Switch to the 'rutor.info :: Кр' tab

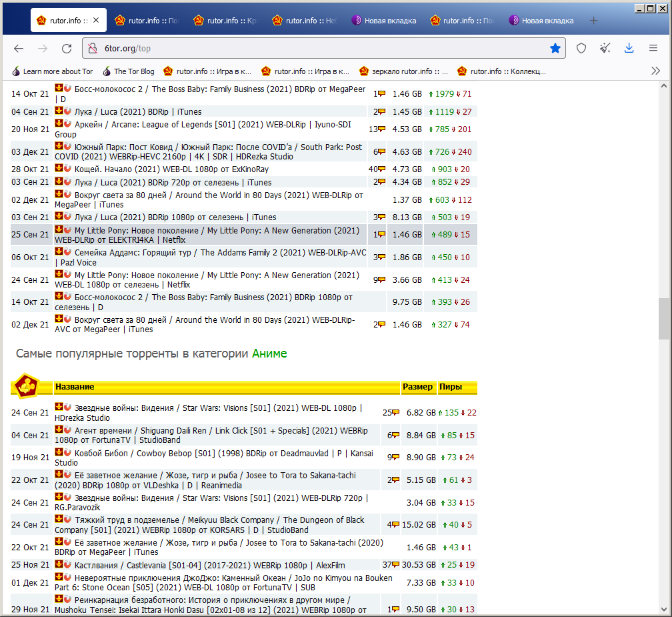click(225, 21)
